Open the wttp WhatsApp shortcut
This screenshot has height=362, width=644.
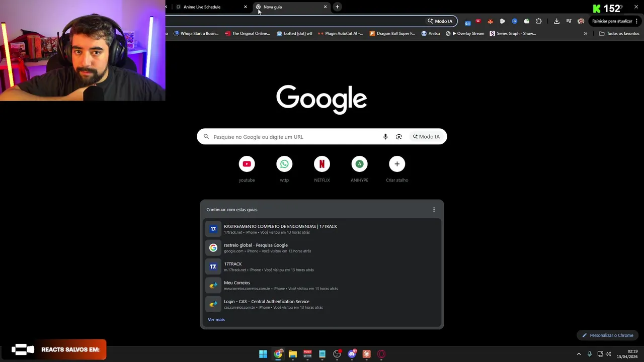(x=284, y=169)
